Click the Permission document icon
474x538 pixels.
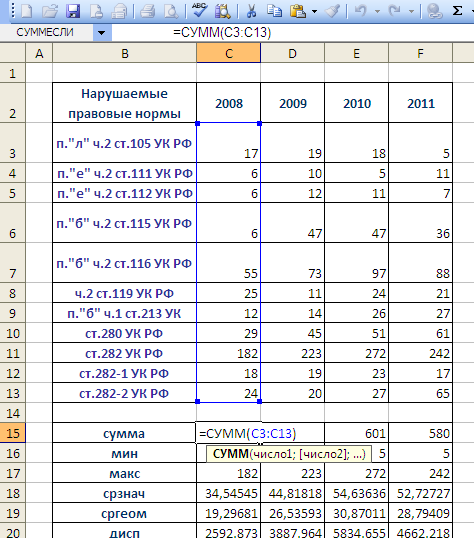[x=96, y=11]
